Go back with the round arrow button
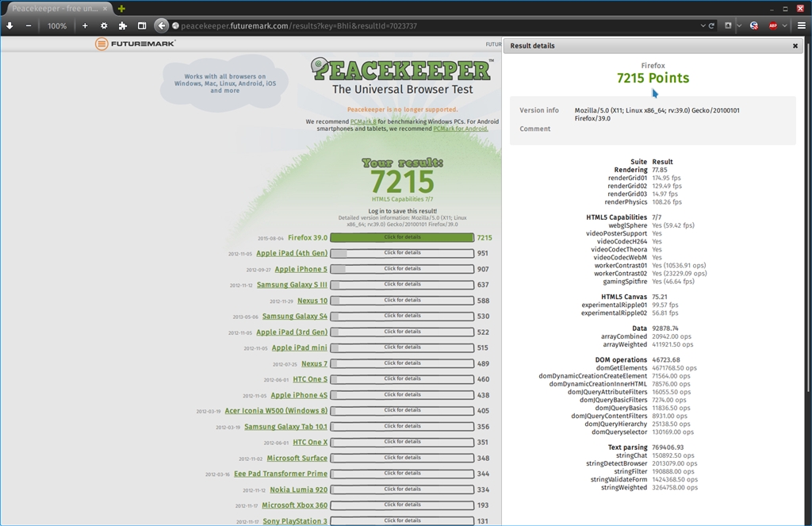Screen dimensions: 812x526 click(x=162, y=25)
